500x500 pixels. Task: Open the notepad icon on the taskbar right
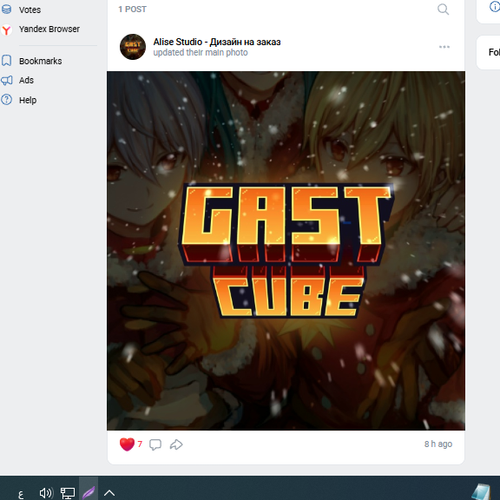(x=482, y=492)
